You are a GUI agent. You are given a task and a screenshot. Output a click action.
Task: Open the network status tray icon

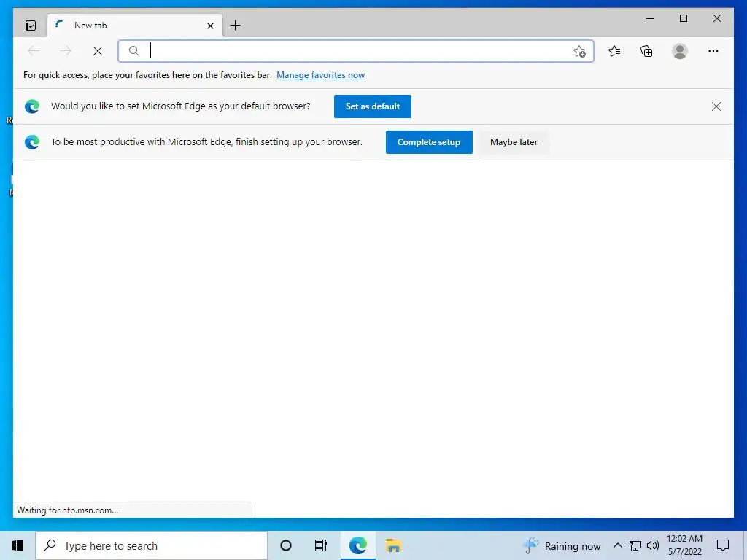point(635,545)
